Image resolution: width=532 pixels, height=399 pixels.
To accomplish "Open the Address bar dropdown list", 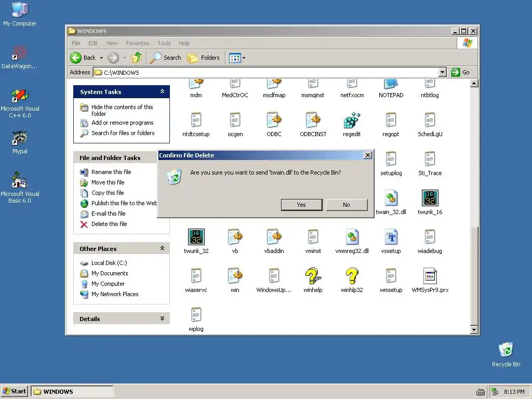I will pyautogui.click(x=442, y=72).
